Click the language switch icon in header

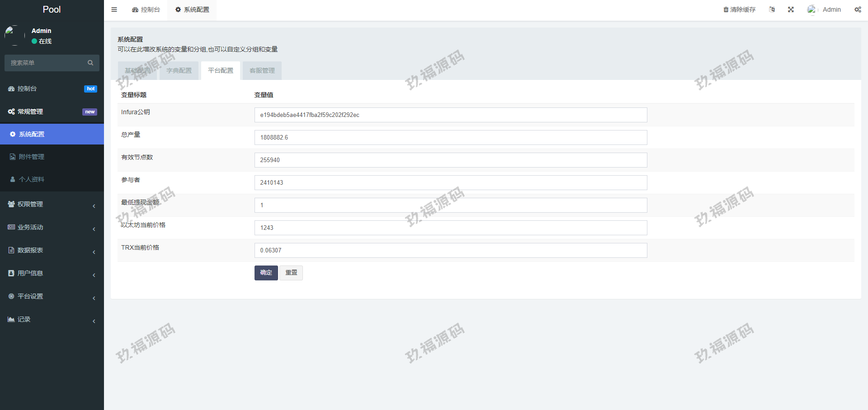coord(772,9)
